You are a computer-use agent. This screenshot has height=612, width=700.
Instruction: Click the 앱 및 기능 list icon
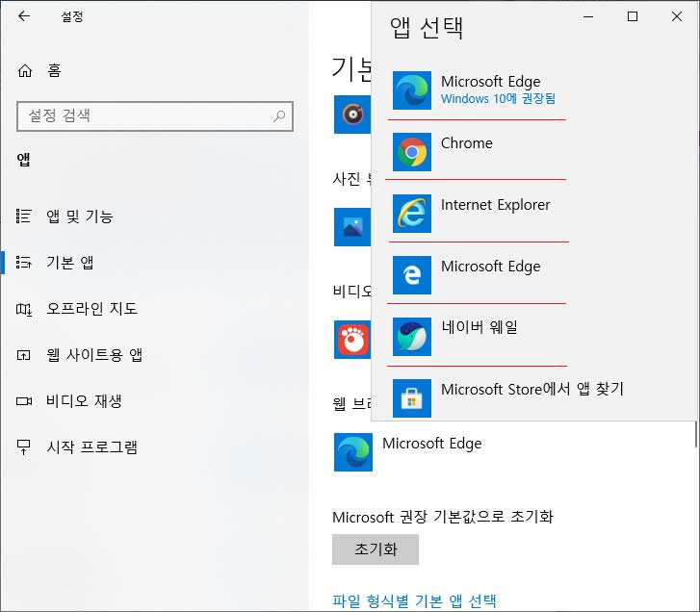(x=24, y=216)
